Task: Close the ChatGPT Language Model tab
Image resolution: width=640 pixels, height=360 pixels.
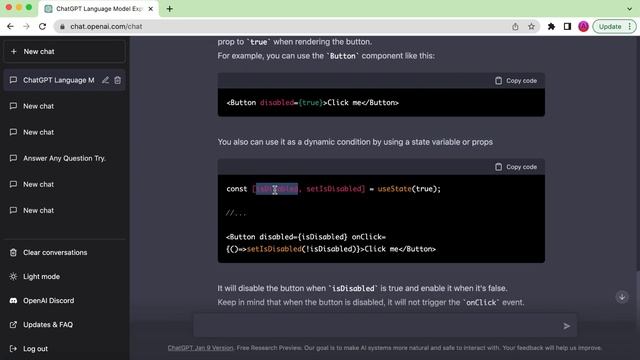Action: [x=151, y=9]
